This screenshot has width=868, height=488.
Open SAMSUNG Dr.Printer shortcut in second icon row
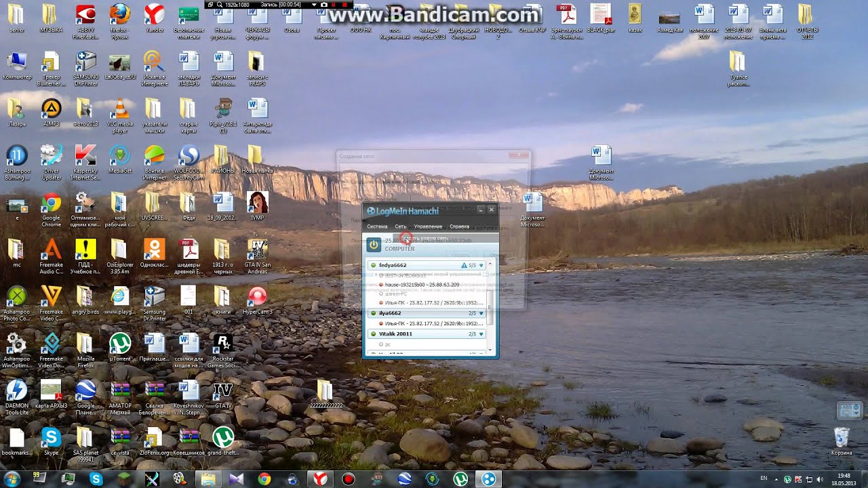click(x=85, y=69)
